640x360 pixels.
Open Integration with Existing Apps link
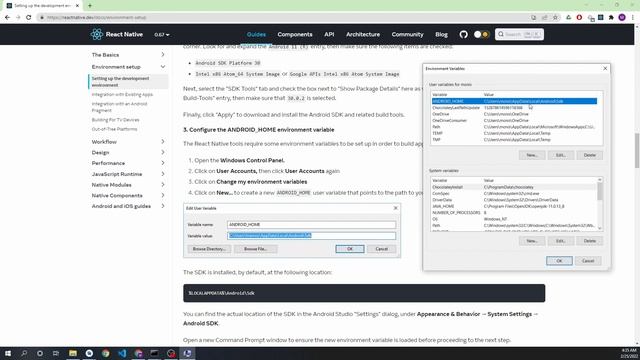click(122, 94)
